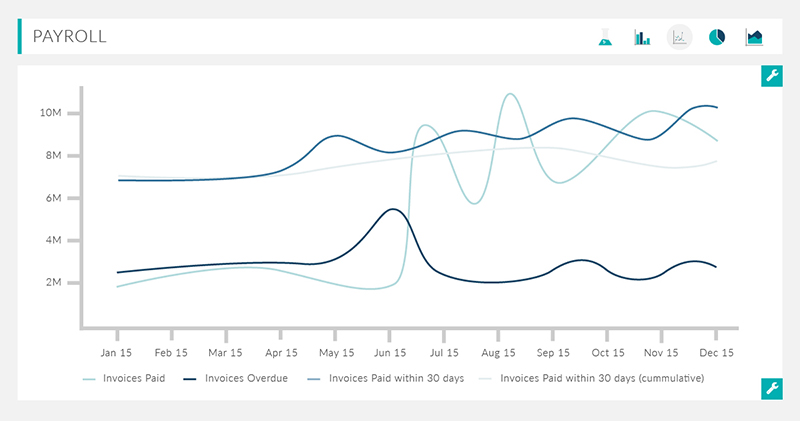Click Invoices Overdue peak near Jun 15
Viewport: 800px width, 421px height.
click(x=393, y=209)
